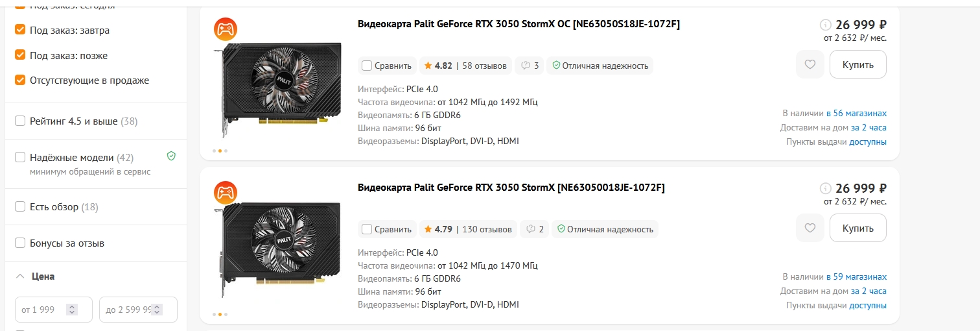Tick Сравнить checkbox for StormX OC
The image size is (980, 331).
pos(367,66)
